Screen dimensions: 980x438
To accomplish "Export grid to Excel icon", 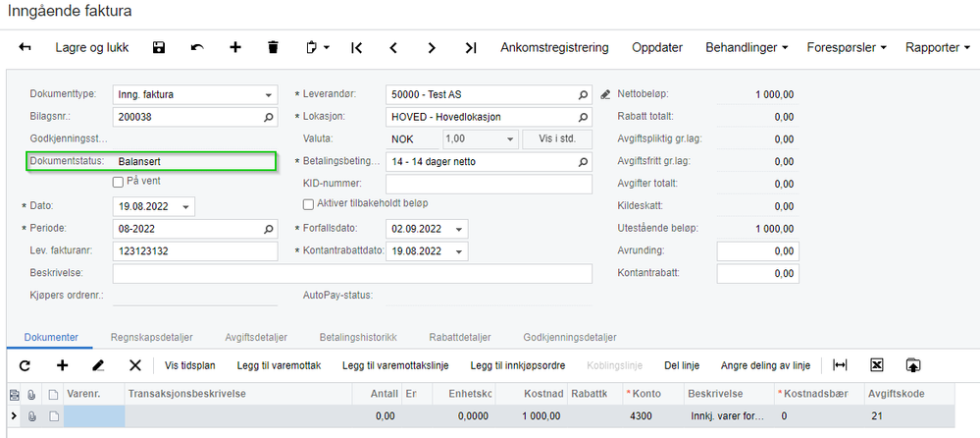I will (877, 366).
